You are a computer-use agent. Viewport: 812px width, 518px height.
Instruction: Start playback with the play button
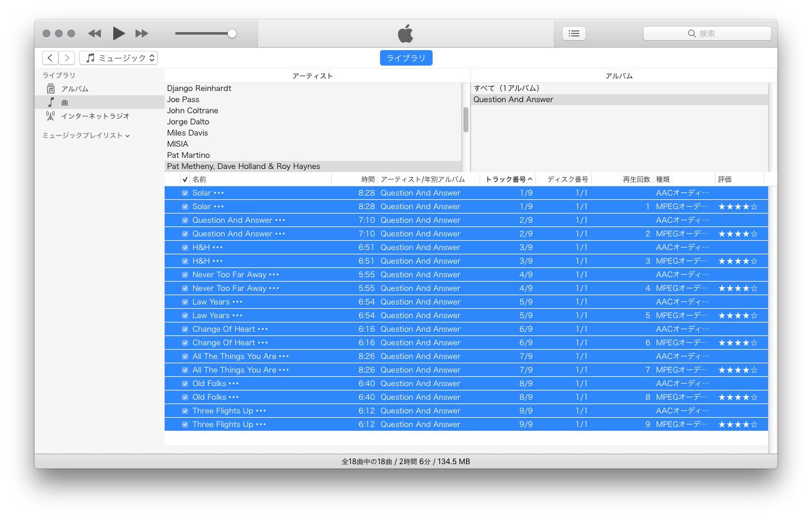click(x=119, y=33)
